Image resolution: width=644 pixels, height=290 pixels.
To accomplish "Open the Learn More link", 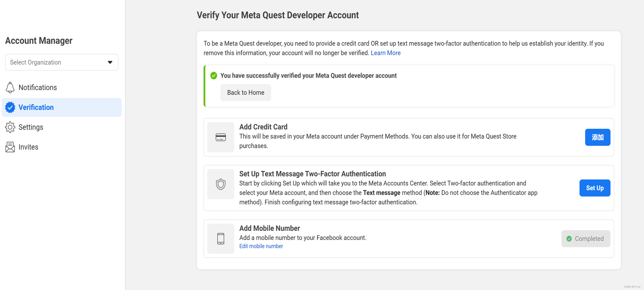I will 385,53.
